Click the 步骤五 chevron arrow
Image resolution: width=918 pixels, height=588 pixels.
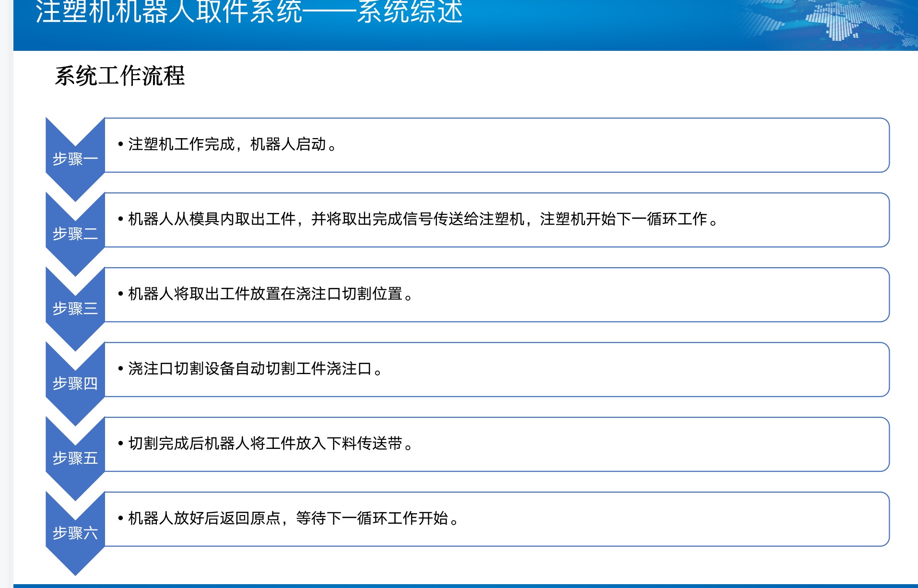point(75,459)
